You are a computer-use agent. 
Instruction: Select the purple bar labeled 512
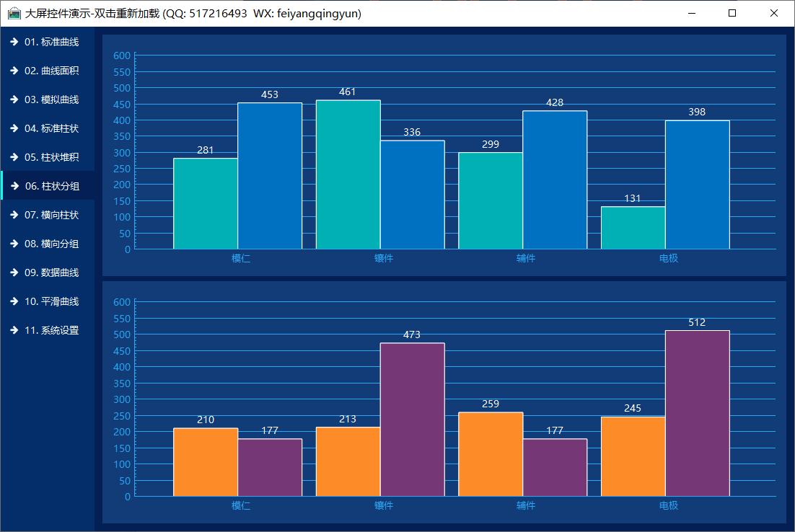tap(697, 413)
